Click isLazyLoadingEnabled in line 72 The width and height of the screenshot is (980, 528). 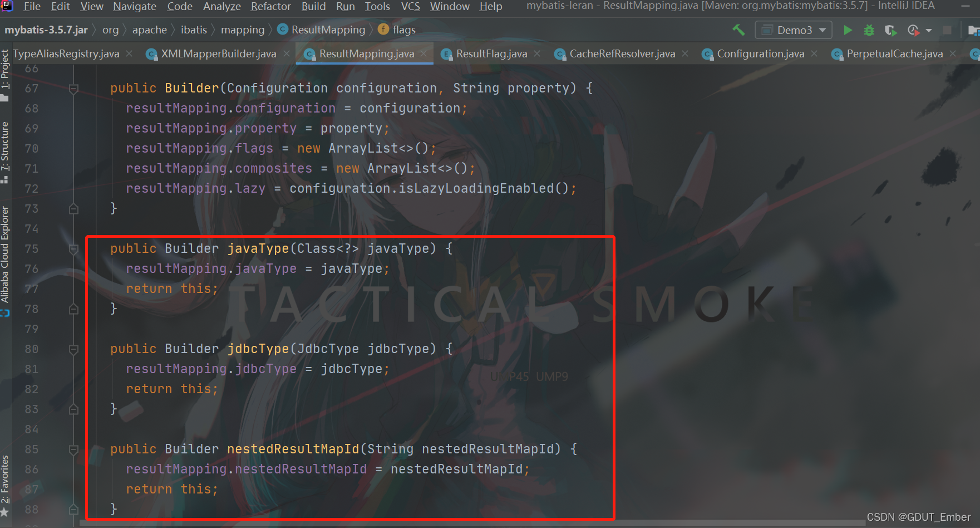(476, 188)
